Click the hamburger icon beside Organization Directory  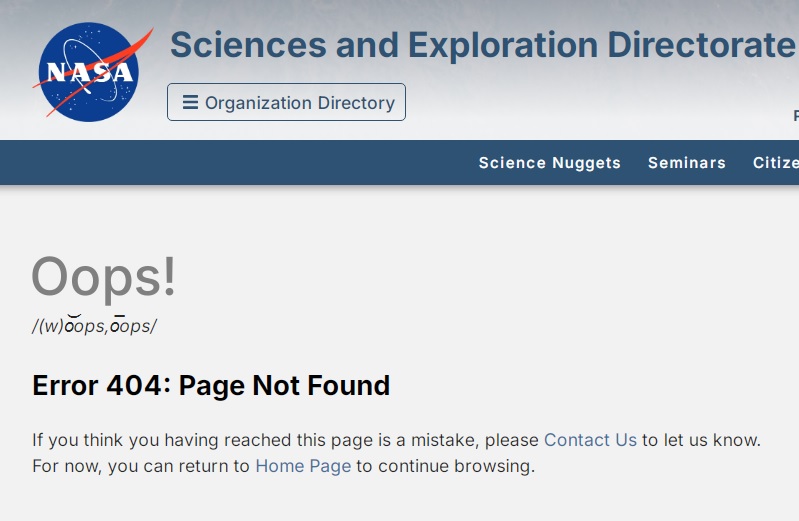pos(190,102)
